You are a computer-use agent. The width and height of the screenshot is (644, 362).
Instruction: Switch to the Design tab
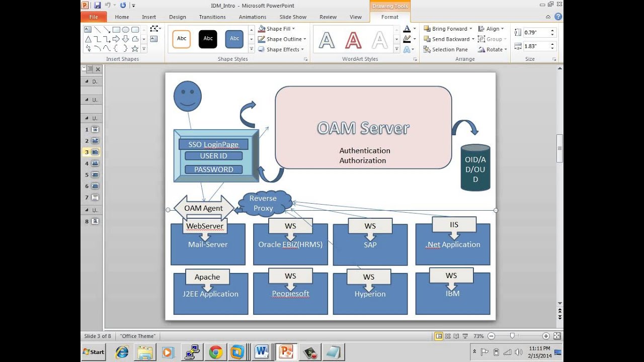178,17
